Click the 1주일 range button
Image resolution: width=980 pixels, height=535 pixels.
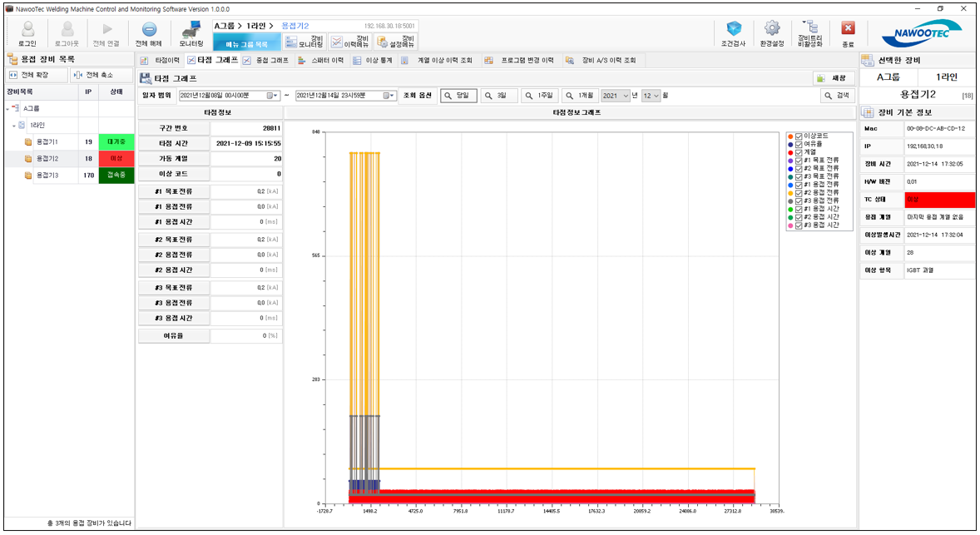pos(539,96)
